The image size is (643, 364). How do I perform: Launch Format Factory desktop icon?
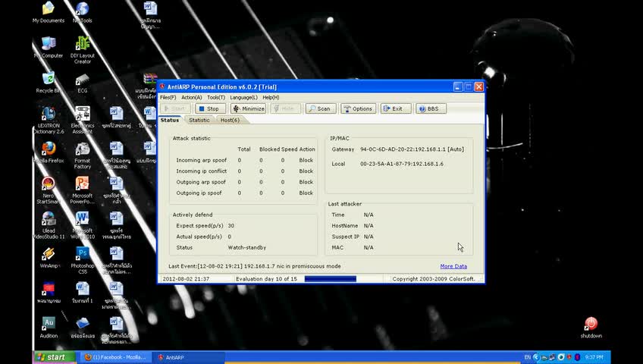click(x=83, y=155)
